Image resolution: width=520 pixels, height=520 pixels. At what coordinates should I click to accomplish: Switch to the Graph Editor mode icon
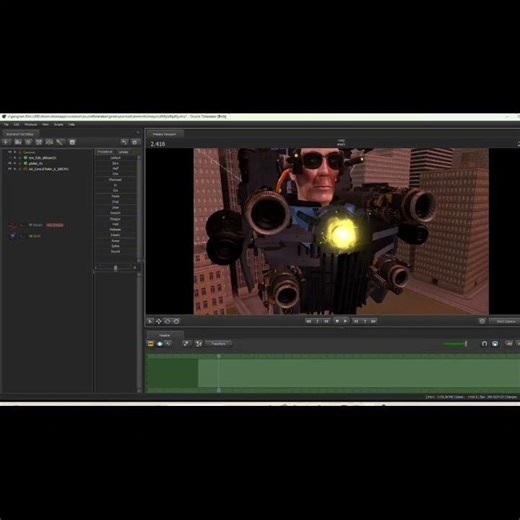tap(168, 344)
